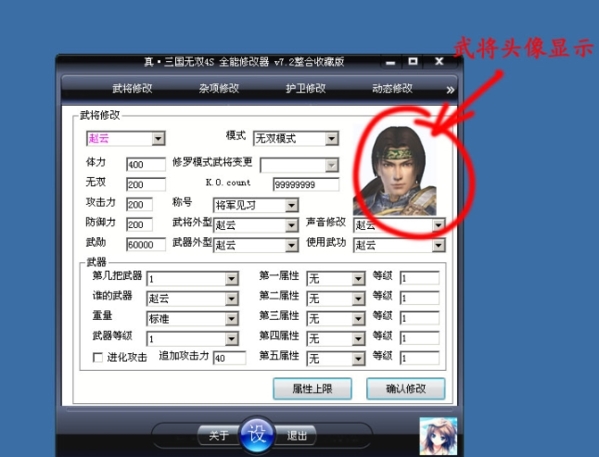Click the K.O. count input field
The height and width of the screenshot is (457, 599).
click(306, 184)
